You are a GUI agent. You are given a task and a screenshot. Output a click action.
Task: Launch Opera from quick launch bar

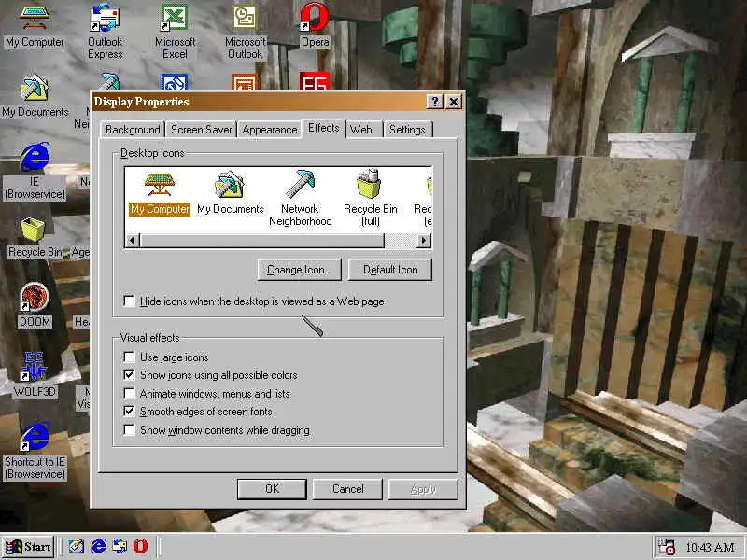141,546
